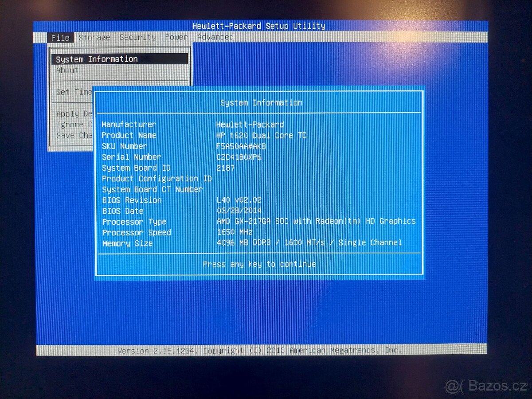Click the SKU Number label
Image resolution: width=532 pixels, height=399 pixels.
click(x=124, y=146)
